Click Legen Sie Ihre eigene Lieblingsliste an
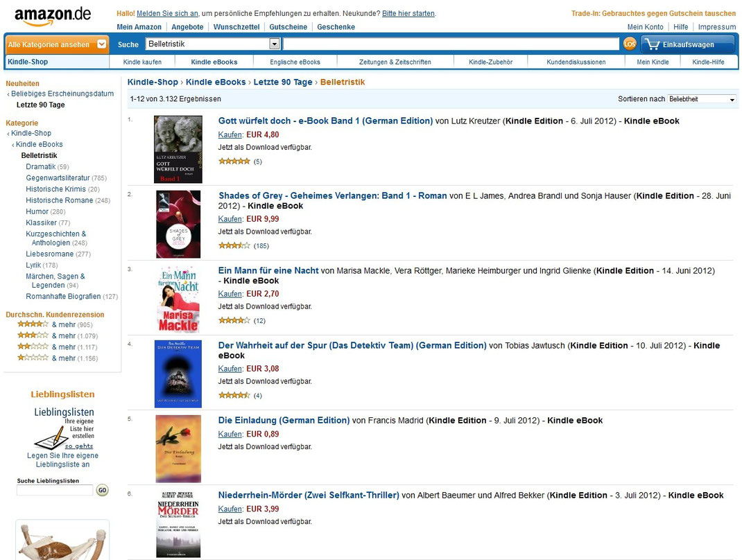 click(x=62, y=460)
